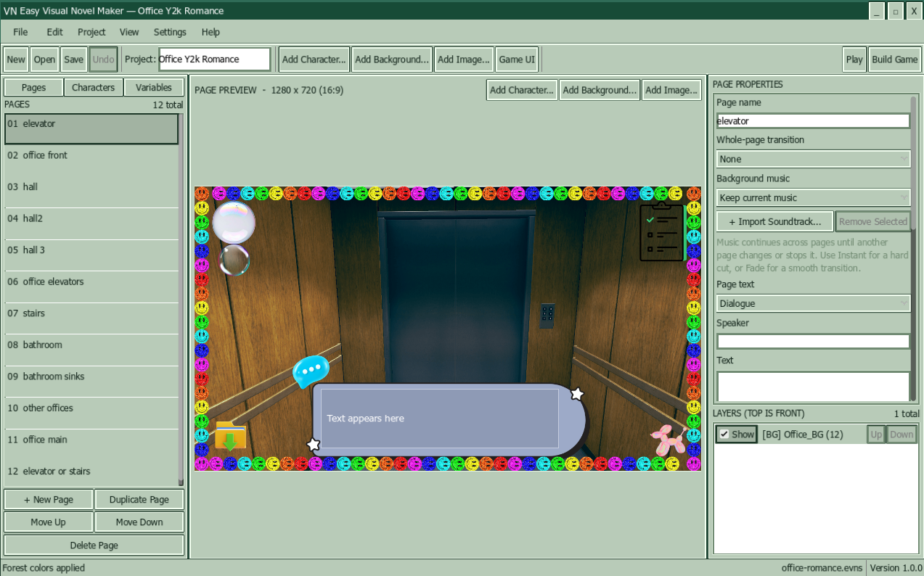Open the Whole-page transition dropdown
The image size is (924, 576).
[x=813, y=159]
